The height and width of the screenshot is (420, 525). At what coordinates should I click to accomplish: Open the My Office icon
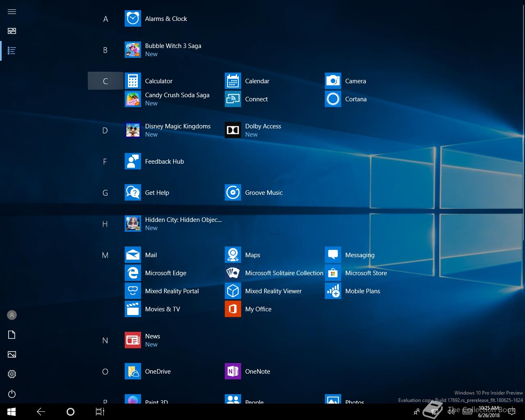pos(233,309)
